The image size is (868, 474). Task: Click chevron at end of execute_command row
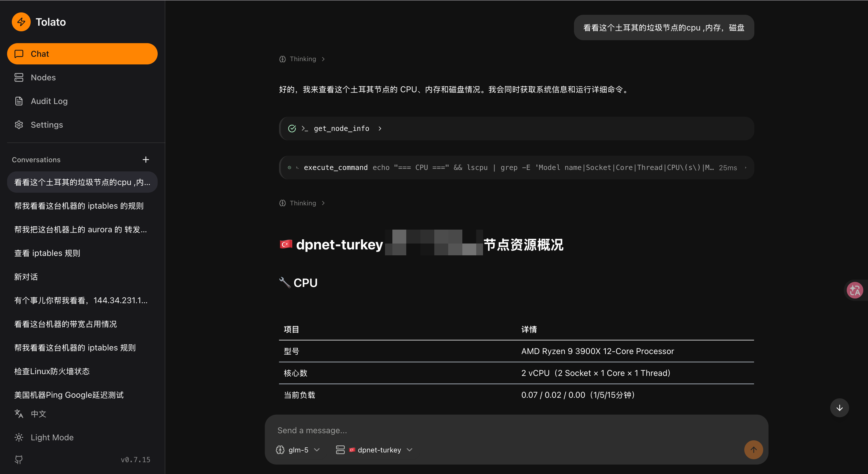pos(745,168)
